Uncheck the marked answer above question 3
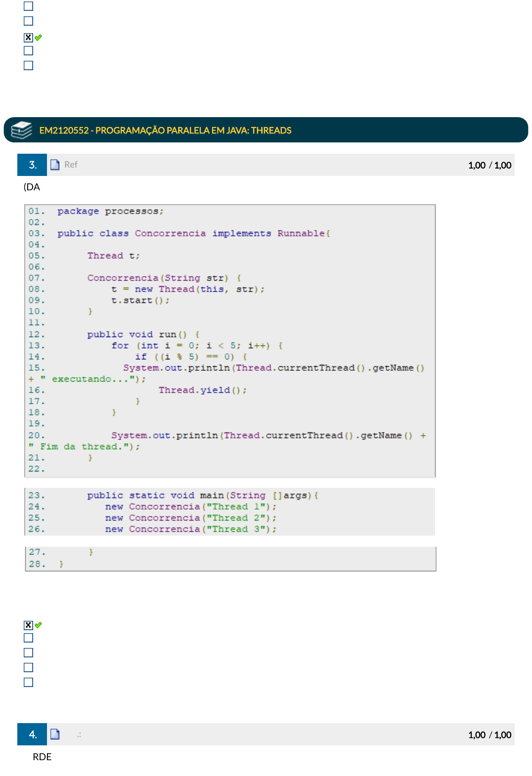Viewport: 532px width, 776px height. click(29, 38)
